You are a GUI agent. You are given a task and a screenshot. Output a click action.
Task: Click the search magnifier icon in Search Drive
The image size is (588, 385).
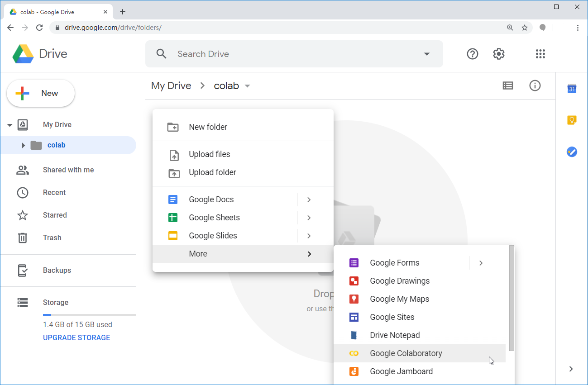[162, 54]
